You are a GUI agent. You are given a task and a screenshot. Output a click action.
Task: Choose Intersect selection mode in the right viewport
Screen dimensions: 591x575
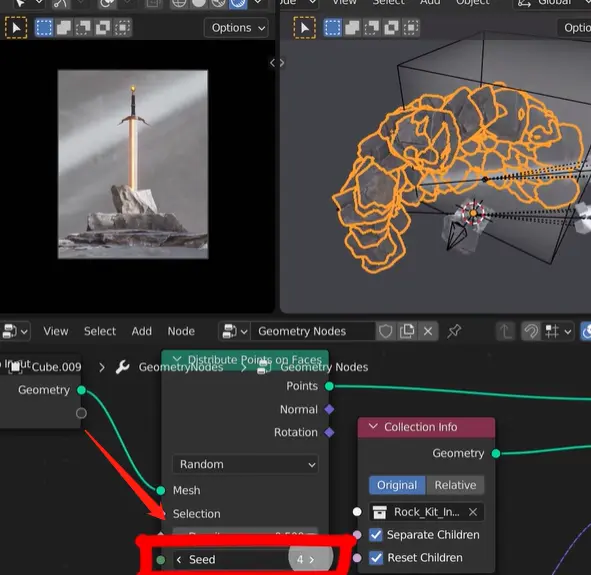tap(411, 28)
